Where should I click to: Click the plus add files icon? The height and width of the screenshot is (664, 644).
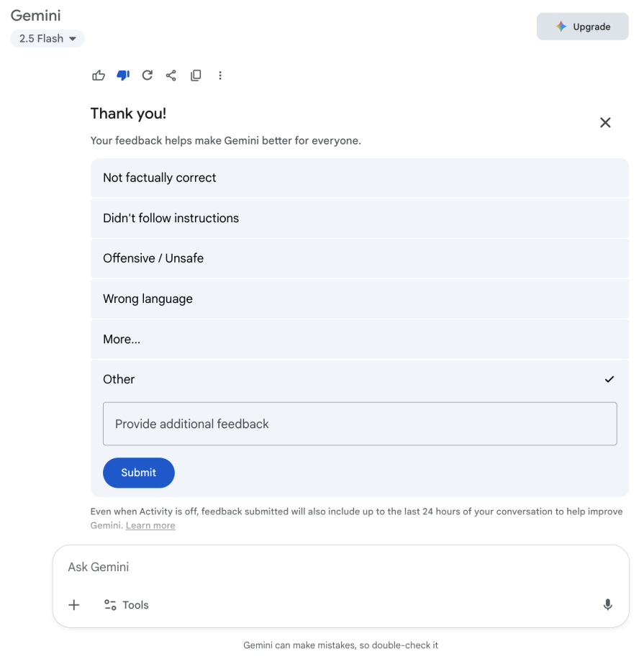click(x=73, y=605)
